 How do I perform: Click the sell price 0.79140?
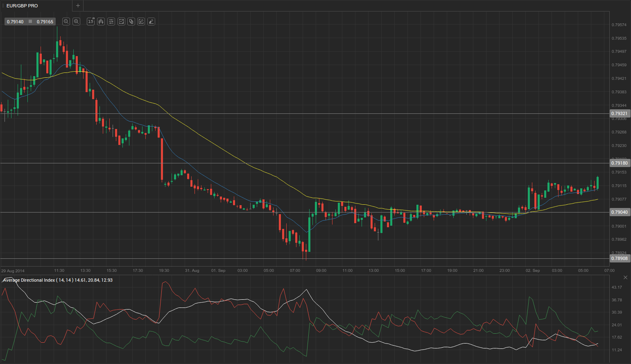point(15,22)
